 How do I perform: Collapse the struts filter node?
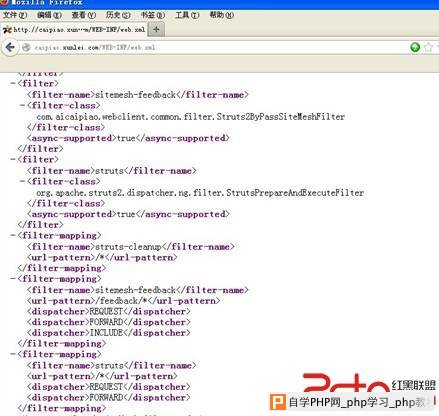(13, 159)
